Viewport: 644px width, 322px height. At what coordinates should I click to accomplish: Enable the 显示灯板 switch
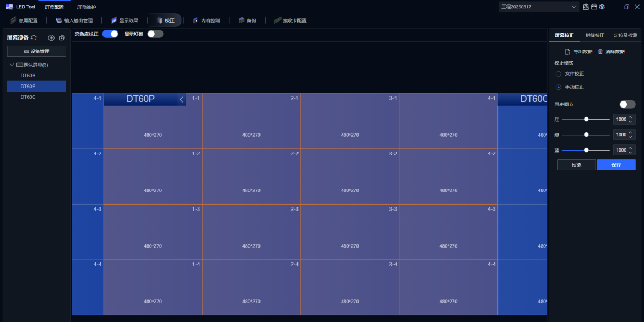coord(155,34)
